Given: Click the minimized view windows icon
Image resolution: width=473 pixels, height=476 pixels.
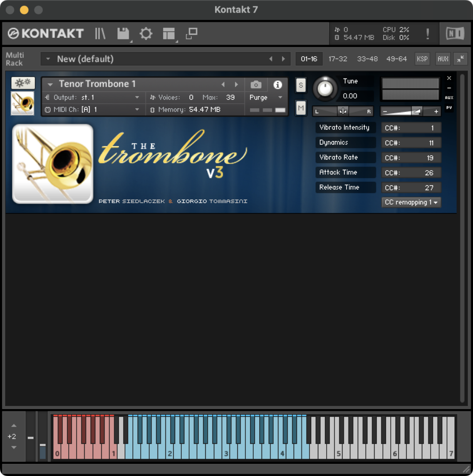Looking at the screenshot, I should pos(192,33).
